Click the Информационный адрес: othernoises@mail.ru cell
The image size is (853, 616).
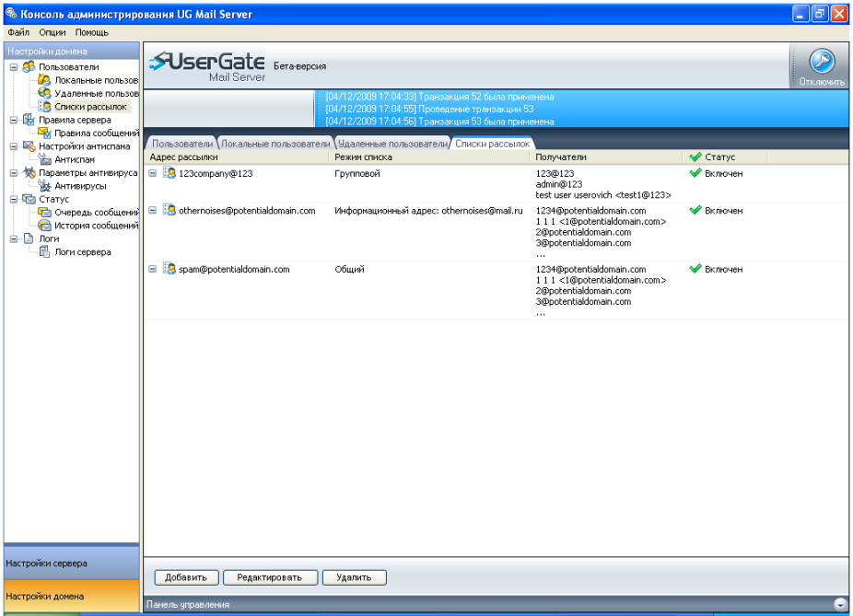click(428, 211)
